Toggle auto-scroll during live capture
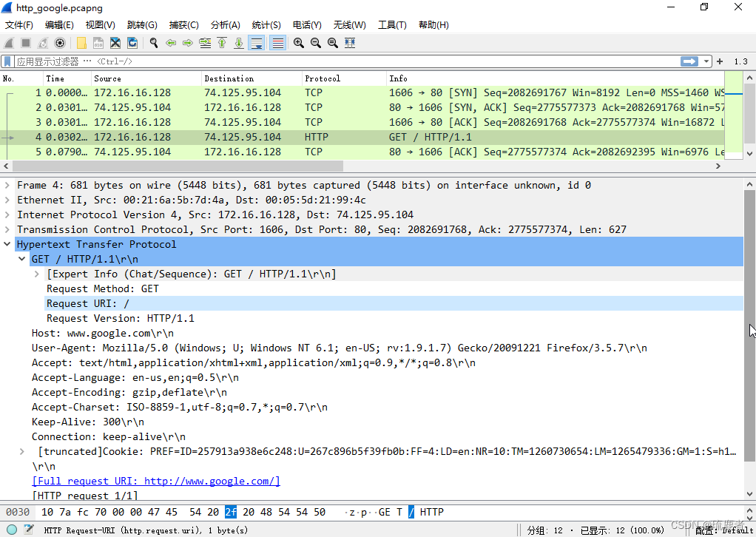 (x=257, y=43)
